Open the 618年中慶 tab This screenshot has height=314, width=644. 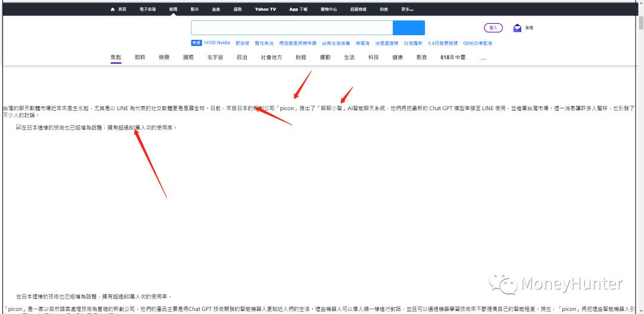coord(453,58)
